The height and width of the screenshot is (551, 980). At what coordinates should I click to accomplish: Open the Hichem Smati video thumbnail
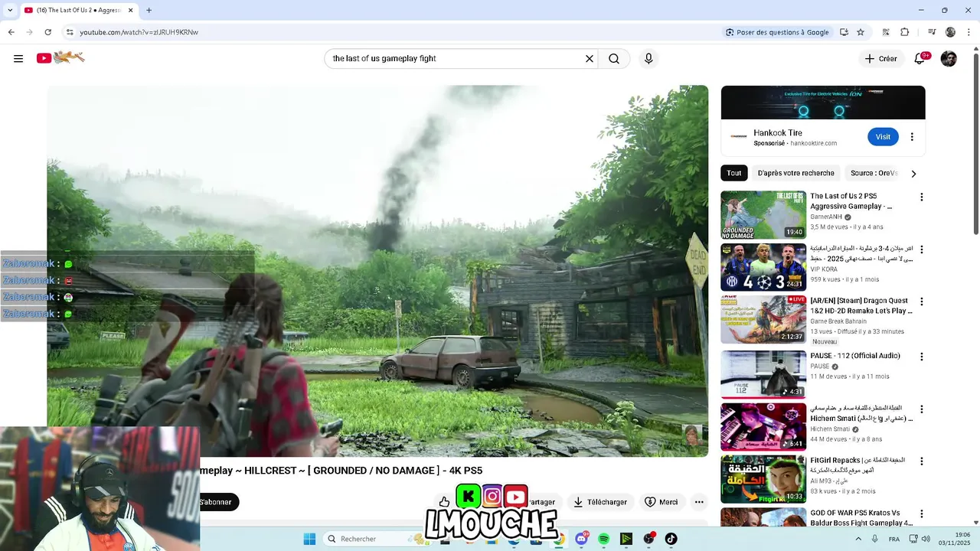(x=763, y=427)
